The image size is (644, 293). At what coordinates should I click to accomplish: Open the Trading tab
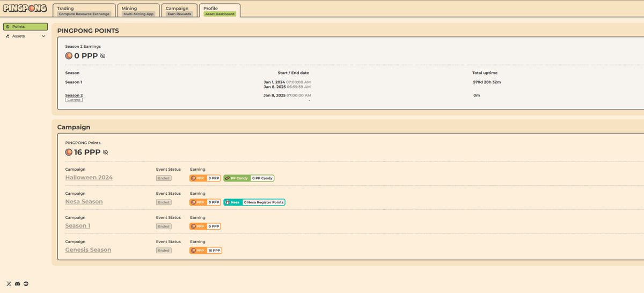pyautogui.click(x=85, y=11)
